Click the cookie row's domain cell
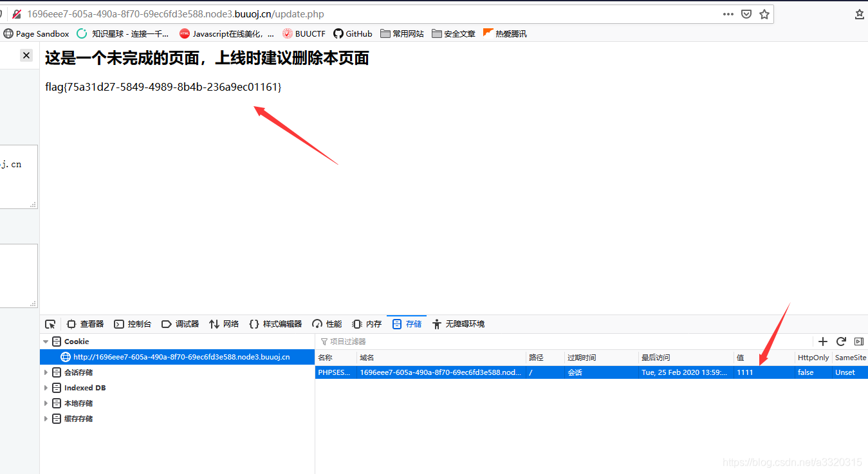868x474 pixels. coord(441,372)
